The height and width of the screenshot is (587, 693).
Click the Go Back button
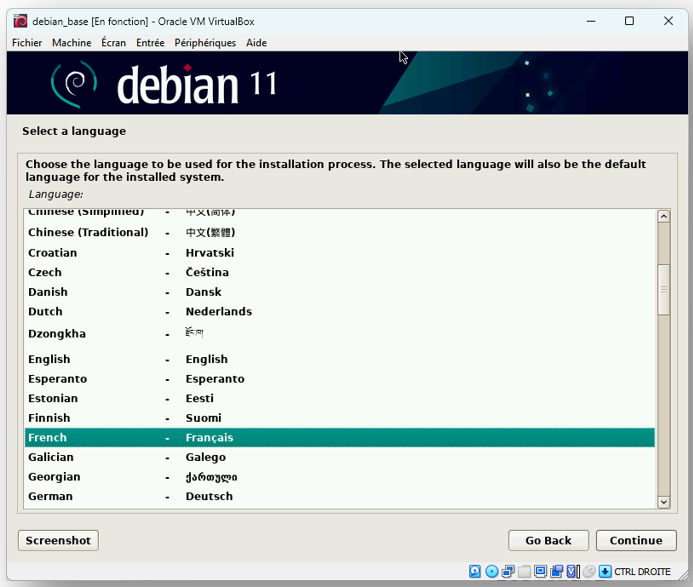[x=548, y=541]
